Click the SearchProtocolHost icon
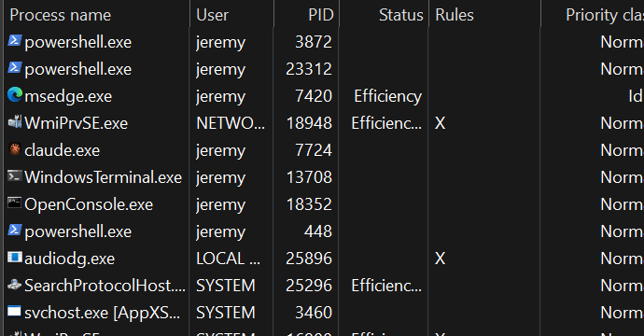This screenshot has width=644, height=336. tap(14, 285)
